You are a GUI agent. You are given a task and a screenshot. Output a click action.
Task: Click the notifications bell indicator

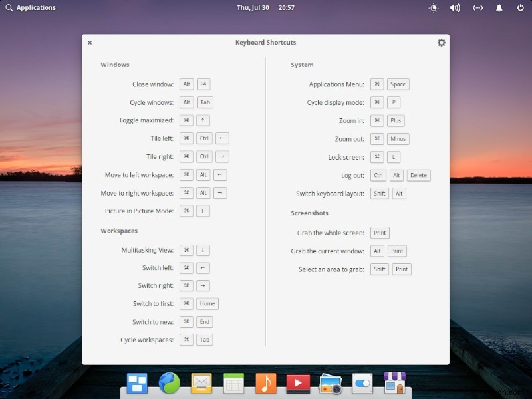499,7
